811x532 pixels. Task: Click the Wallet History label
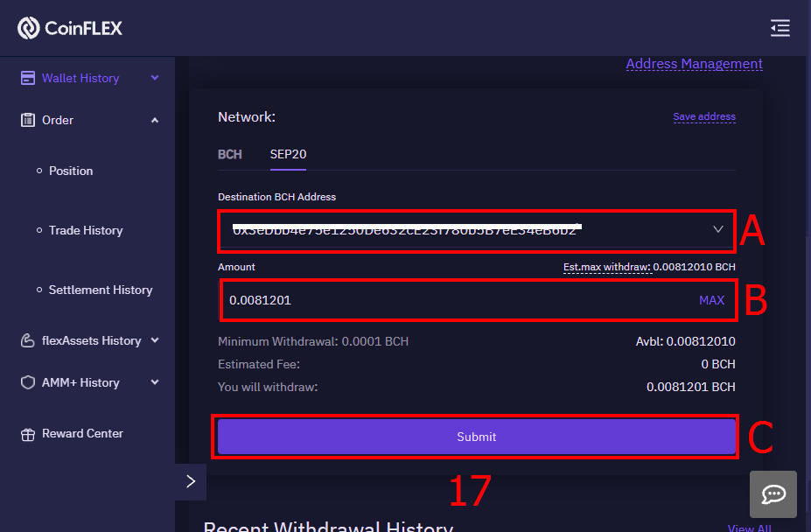pyautogui.click(x=80, y=78)
